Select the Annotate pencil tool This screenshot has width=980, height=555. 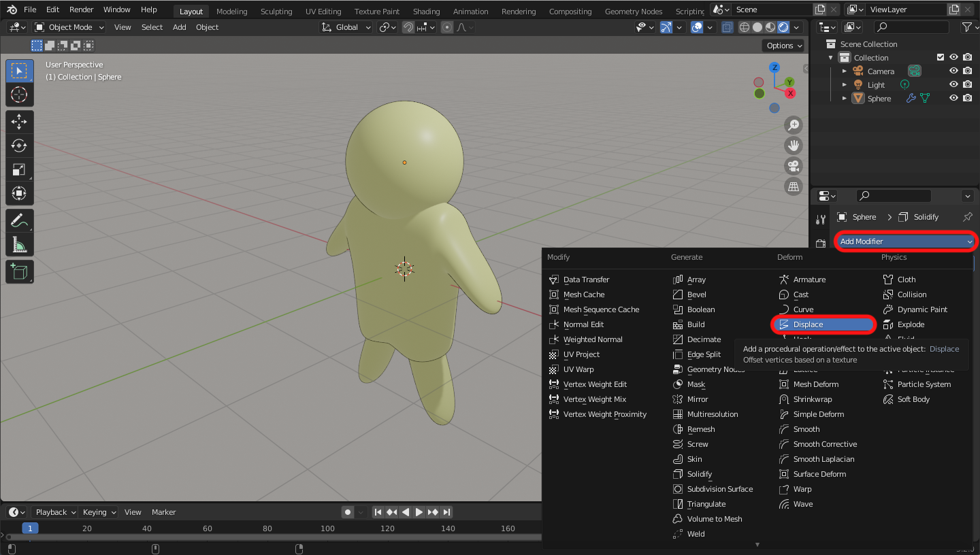click(x=20, y=220)
